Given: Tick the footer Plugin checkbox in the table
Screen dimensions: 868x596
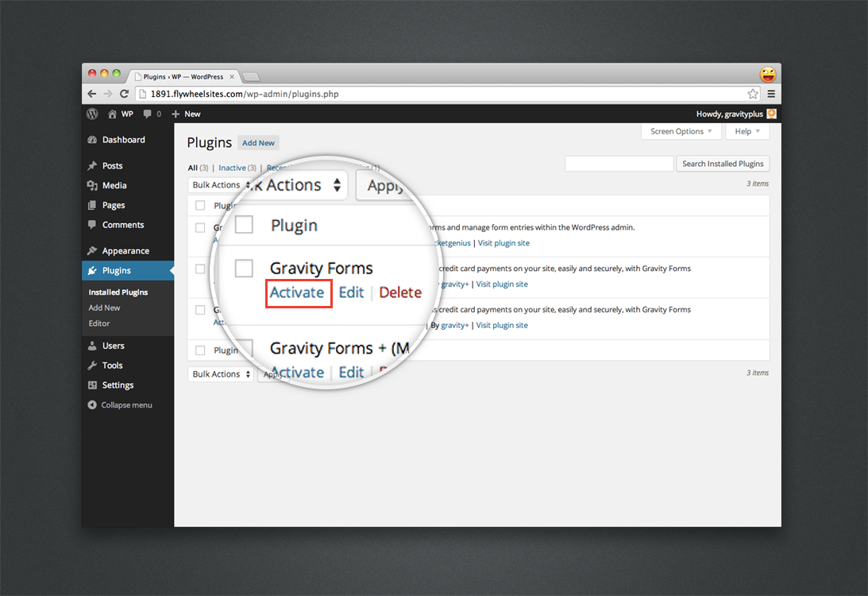Looking at the screenshot, I should (200, 350).
